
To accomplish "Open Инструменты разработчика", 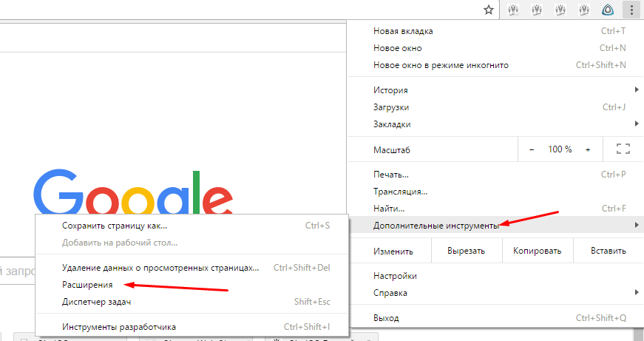I will tap(191, 327).
